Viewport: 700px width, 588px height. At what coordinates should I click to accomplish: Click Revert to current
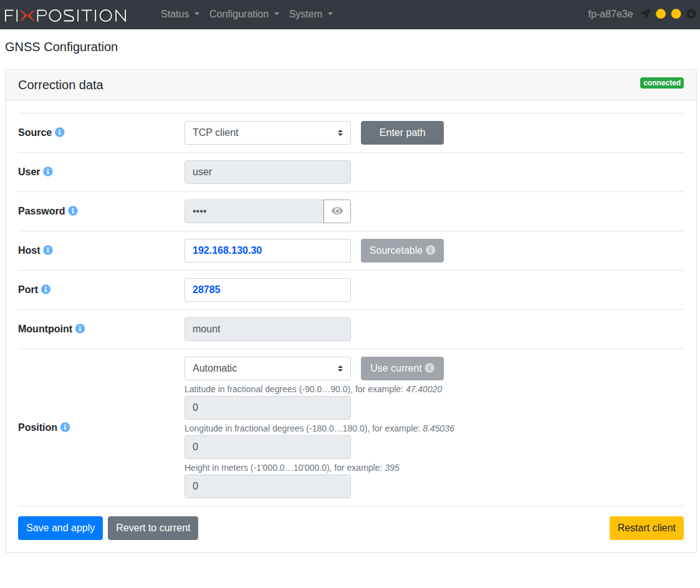click(153, 528)
